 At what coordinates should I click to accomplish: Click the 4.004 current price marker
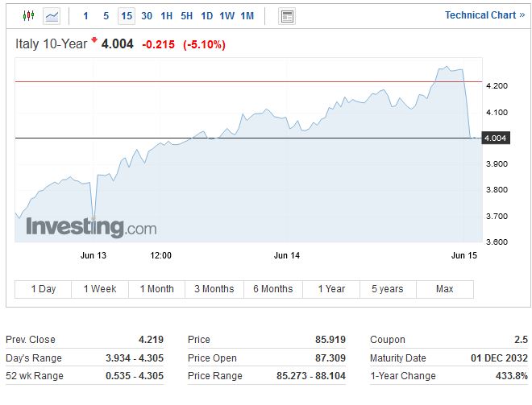[495, 138]
